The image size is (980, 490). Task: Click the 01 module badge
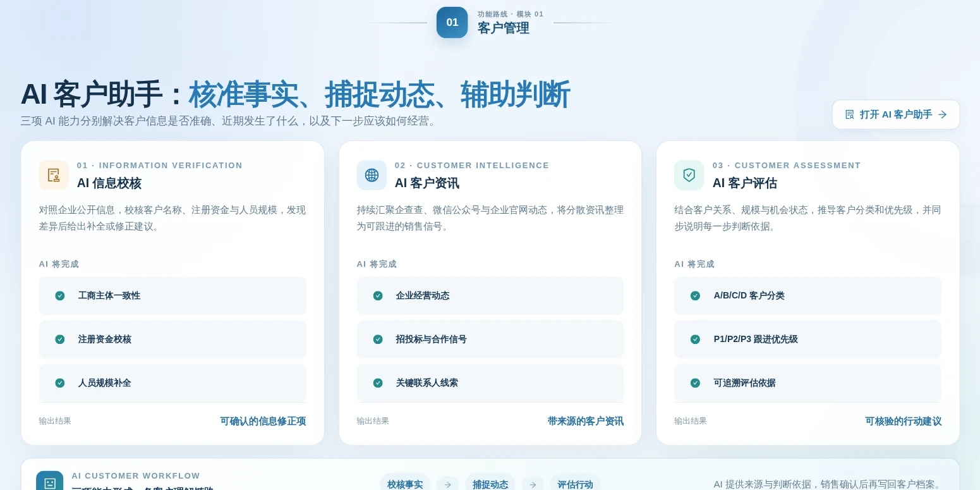click(x=452, y=23)
